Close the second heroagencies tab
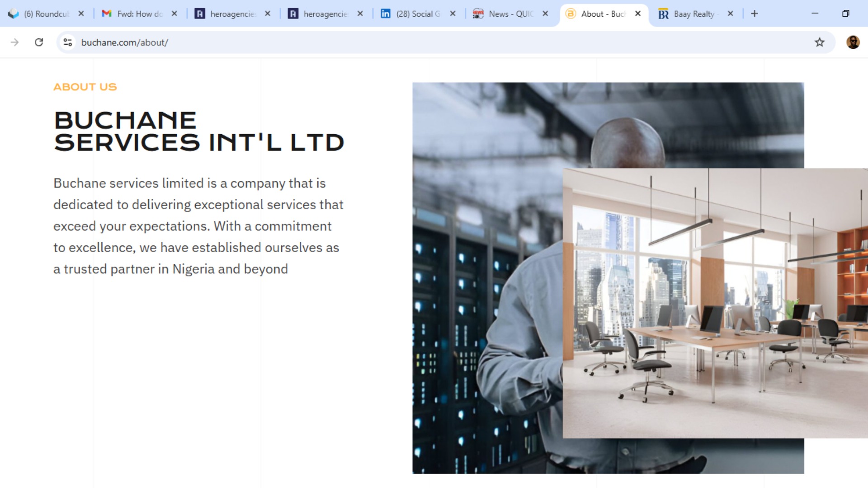The image size is (868, 488). point(360,14)
